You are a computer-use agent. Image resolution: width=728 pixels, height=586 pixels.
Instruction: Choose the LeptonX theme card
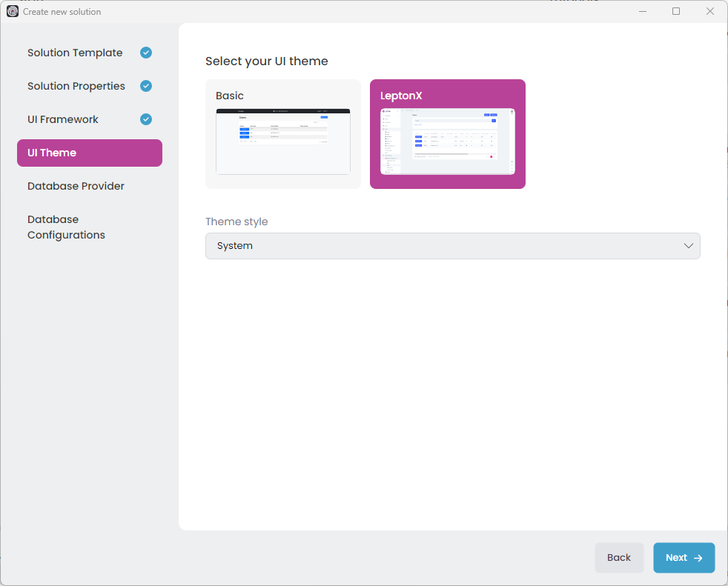[x=448, y=134]
